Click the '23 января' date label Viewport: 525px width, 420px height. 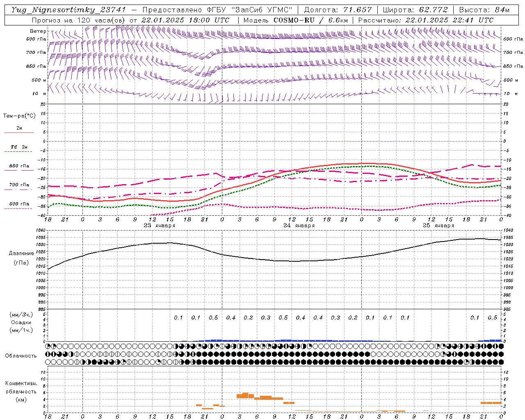pyautogui.click(x=159, y=226)
